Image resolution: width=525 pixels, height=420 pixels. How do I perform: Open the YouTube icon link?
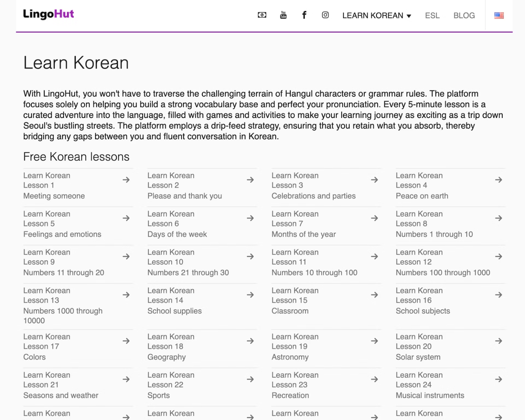coord(283,15)
